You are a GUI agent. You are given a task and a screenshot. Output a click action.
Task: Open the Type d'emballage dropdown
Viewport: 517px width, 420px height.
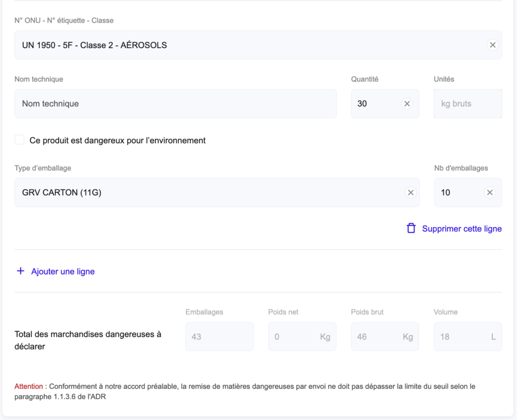point(207,192)
